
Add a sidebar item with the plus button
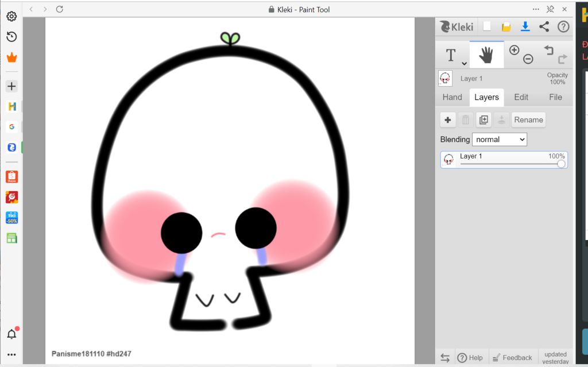(x=11, y=86)
